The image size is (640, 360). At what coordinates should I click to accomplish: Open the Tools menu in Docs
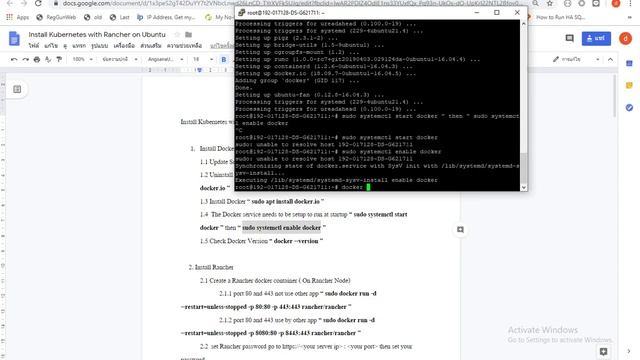tap(124, 46)
